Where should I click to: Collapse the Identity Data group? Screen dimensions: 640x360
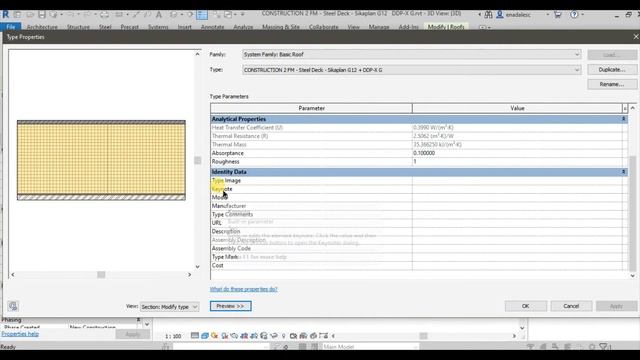pyautogui.click(x=623, y=172)
